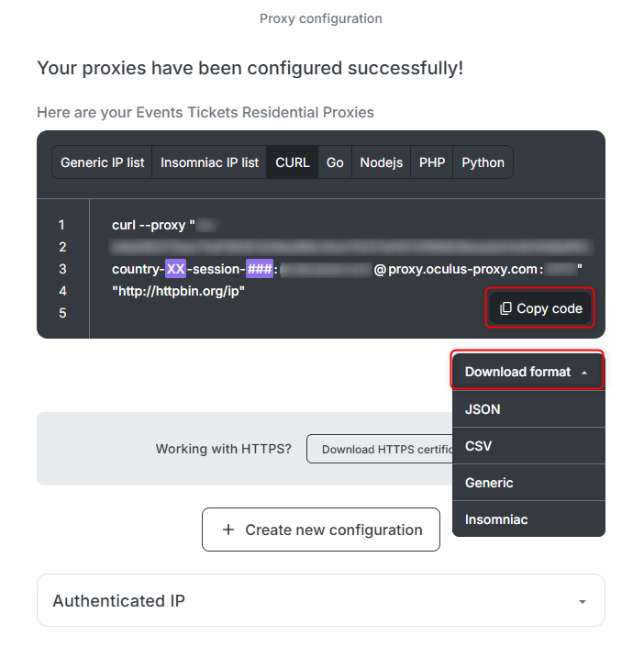Click the caret arrow on Download format
644x658 pixels.
[x=583, y=373]
